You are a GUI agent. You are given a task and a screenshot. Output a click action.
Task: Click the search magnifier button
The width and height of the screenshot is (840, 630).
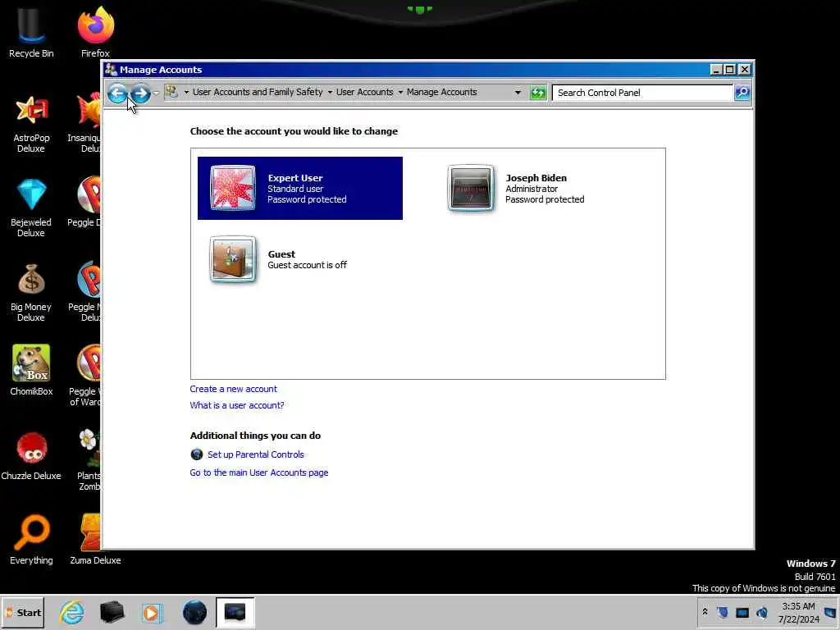click(x=742, y=93)
